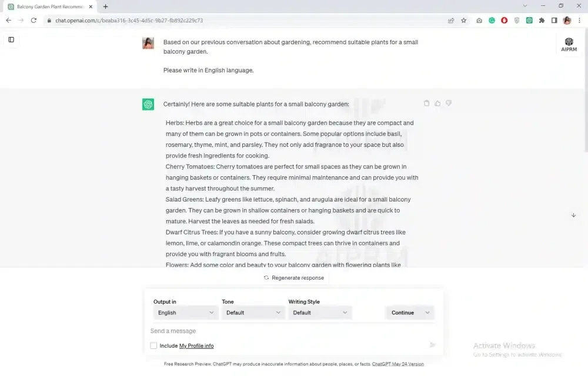This screenshot has width=588, height=376.
Task: Click the send message arrow icon
Action: pyautogui.click(x=433, y=345)
